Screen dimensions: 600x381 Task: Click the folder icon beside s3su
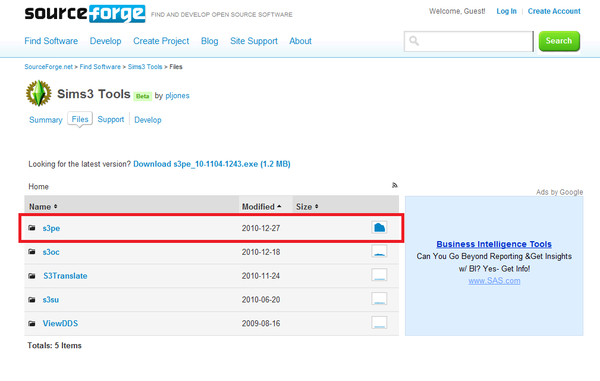pos(32,300)
